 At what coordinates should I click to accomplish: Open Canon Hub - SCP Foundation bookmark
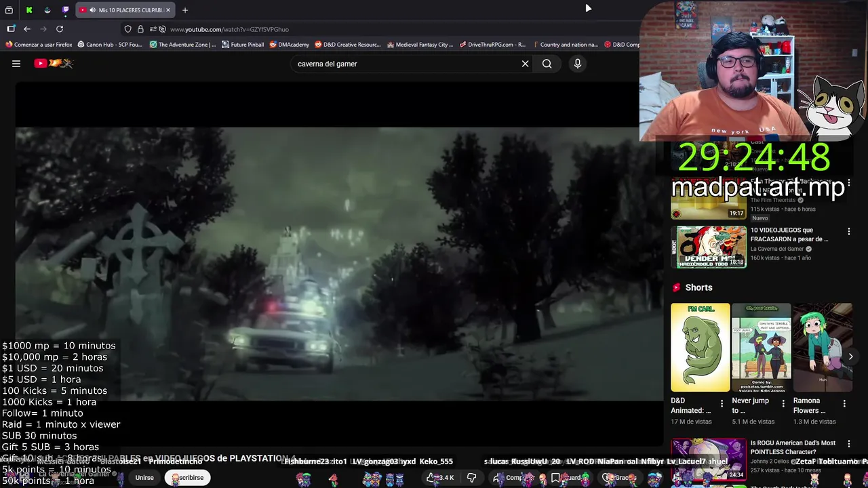110,45
